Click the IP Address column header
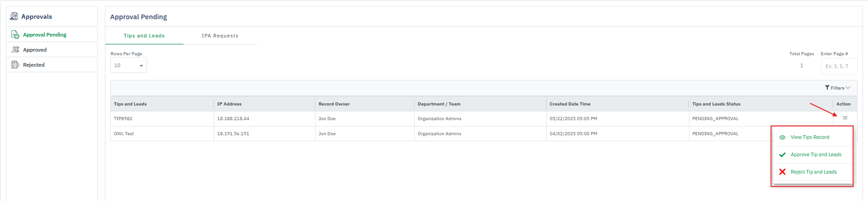Viewport: 868px width, 201px height. tap(229, 104)
